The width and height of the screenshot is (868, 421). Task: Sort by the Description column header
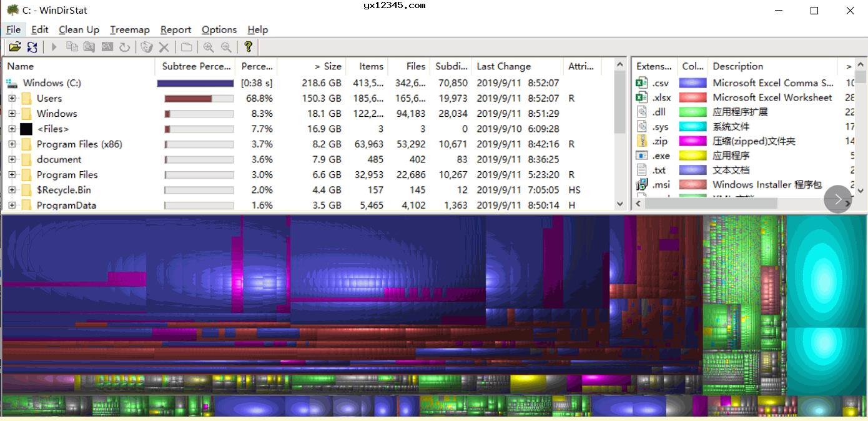coord(773,66)
